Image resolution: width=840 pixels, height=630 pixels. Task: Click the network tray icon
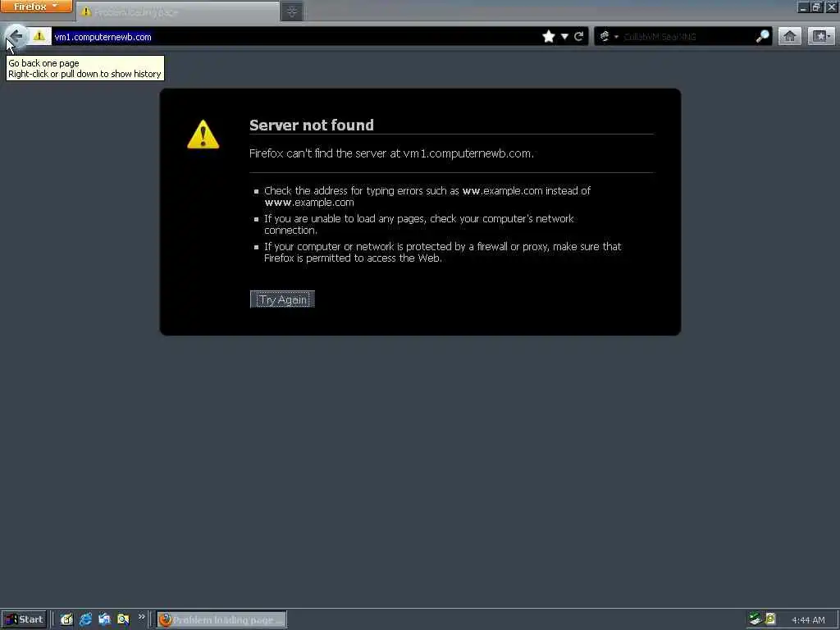click(755, 619)
